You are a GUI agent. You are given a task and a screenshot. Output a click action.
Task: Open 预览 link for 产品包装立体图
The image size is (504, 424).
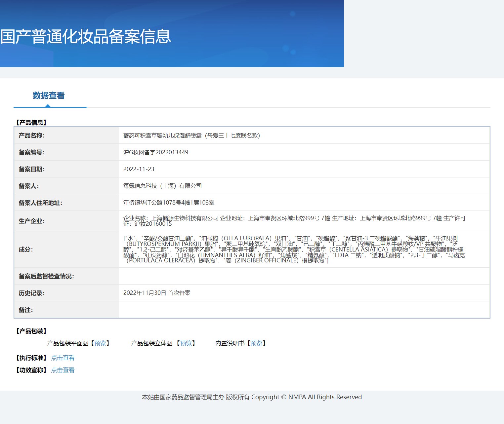(x=186, y=343)
